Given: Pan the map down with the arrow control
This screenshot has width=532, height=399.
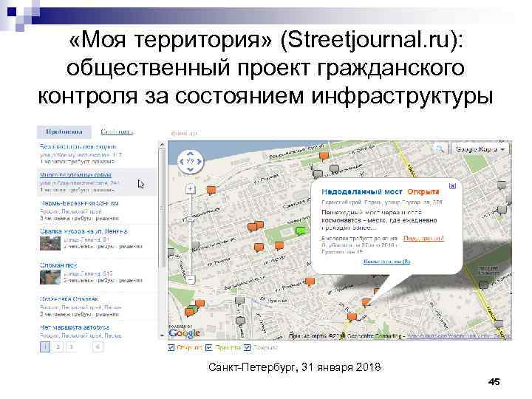Looking at the screenshot, I should pyautogui.click(x=191, y=169).
